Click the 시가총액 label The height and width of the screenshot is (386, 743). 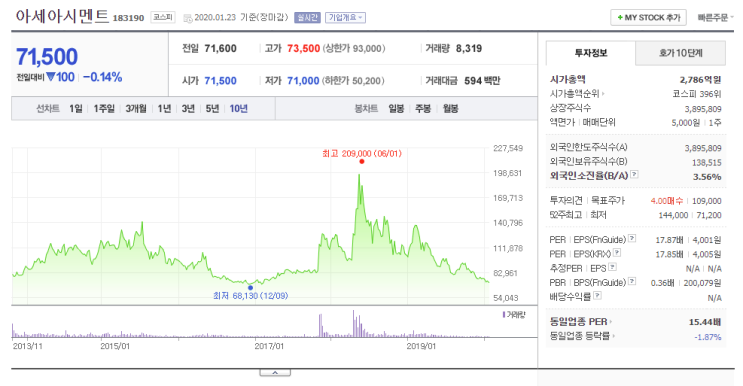[x=567, y=79]
